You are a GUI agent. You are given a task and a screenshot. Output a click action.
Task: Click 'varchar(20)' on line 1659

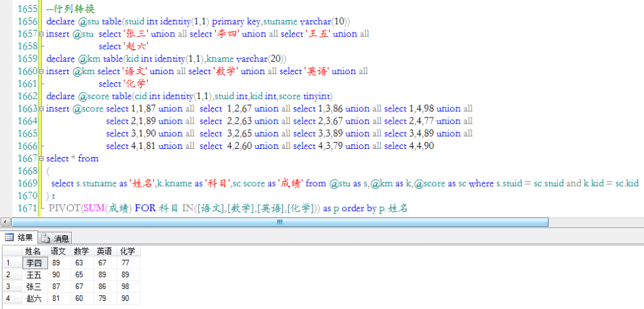tap(261, 59)
